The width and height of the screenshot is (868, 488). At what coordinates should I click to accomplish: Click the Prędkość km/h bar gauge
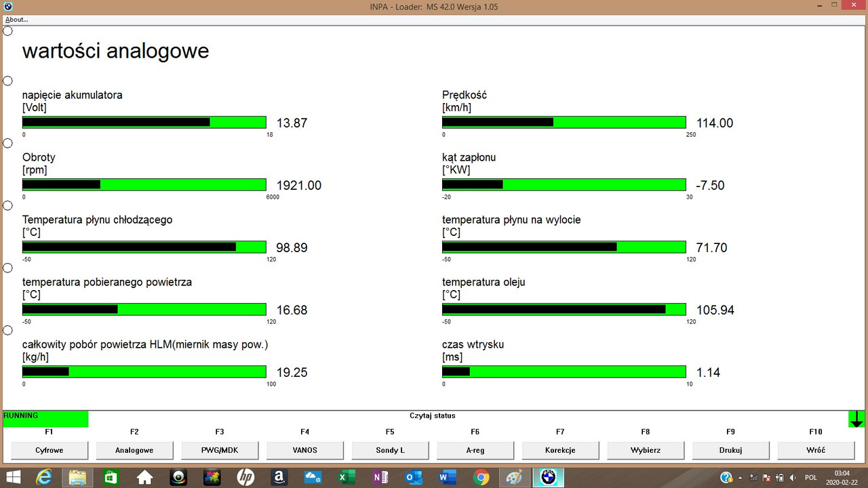(x=564, y=123)
